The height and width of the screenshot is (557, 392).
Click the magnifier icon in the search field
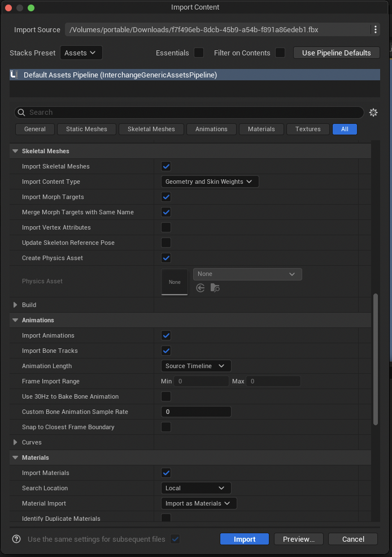click(21, 113)
